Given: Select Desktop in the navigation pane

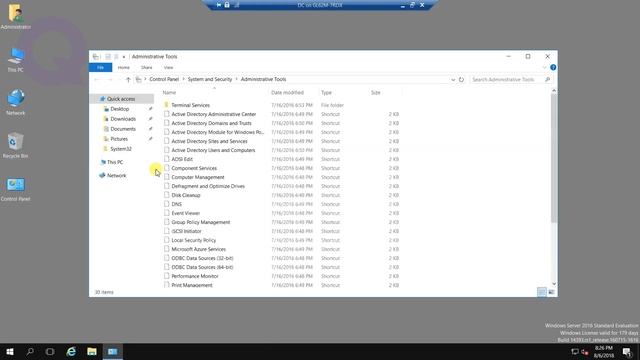Looking at the screenshot, I should (x=120, y=109).
